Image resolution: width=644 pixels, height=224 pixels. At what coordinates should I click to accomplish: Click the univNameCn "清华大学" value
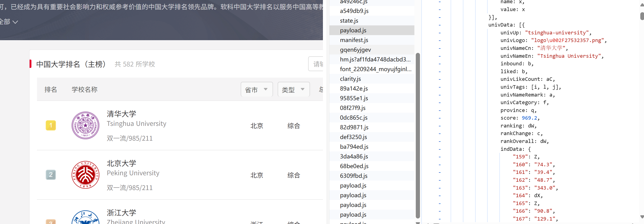[x=551, y=48]
